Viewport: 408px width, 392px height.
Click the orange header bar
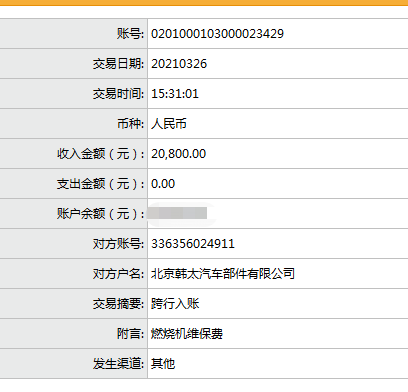[204, 3]
